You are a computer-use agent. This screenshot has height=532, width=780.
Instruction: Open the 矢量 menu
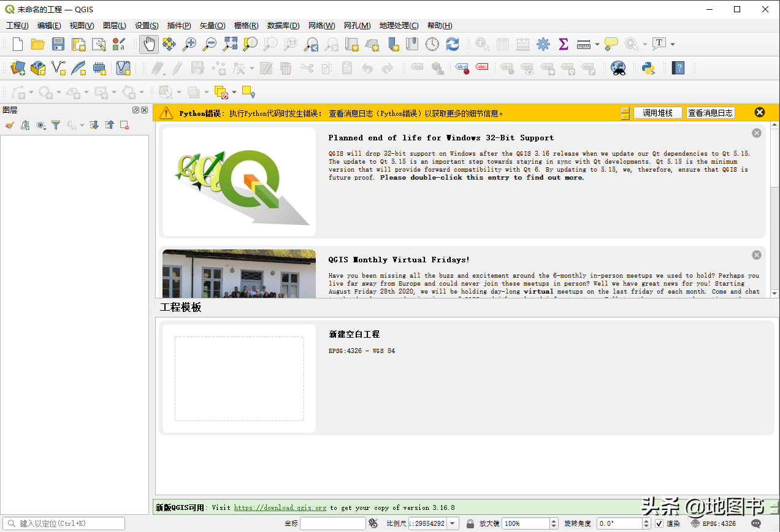pyautogui.click(x=212, y=26)
